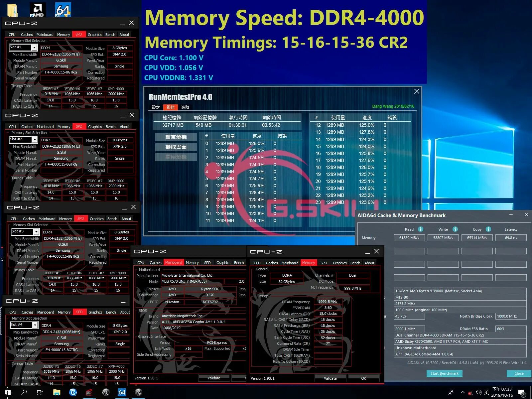532x399 pixels.
Task: Click the CAS# Latency field 15.0 clocks
Action: [x=328, y=314]
